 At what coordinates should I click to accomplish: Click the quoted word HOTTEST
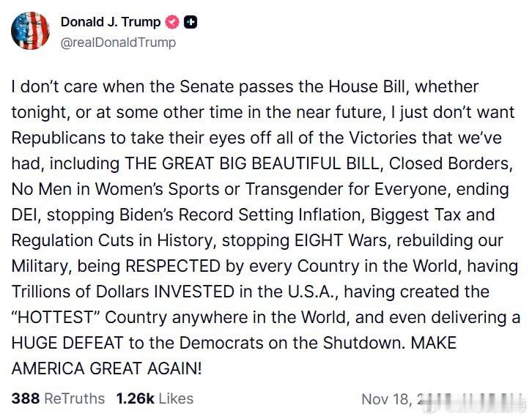point(59,317)
